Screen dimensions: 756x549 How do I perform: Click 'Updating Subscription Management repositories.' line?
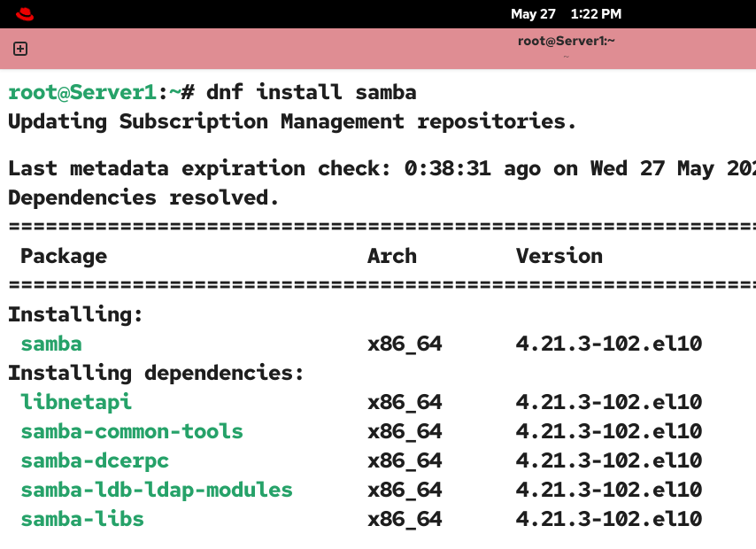click(x=292, y=121)
